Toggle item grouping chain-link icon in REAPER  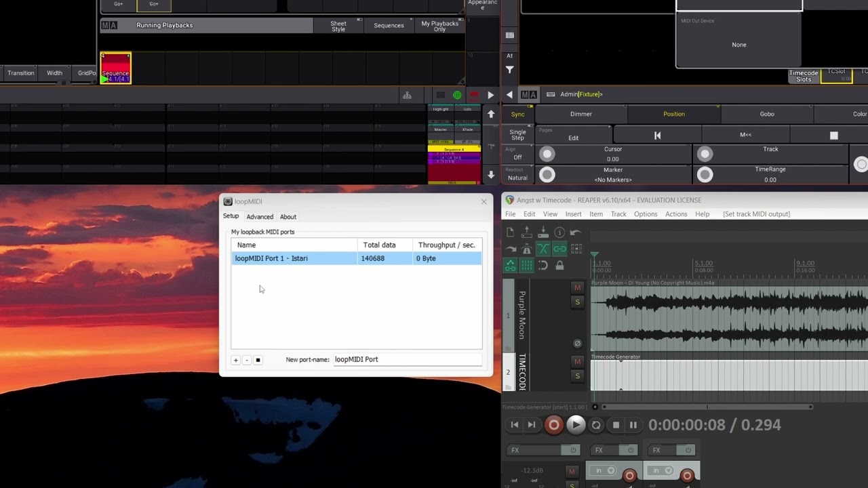(x=559, y=249)
